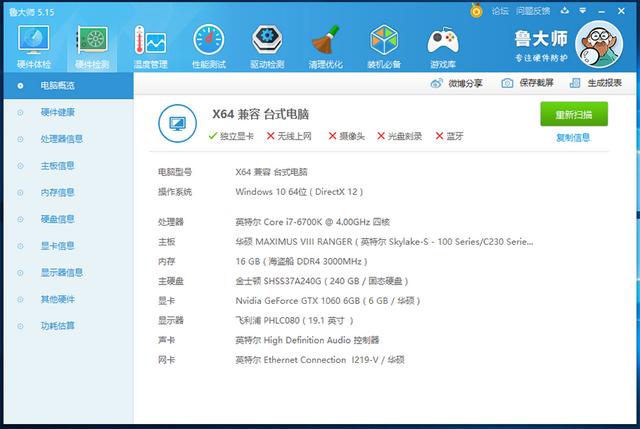Click the 鲁大师 cartoon avatar
The height and width of the screenshot is (429, 640).
tap(604, 43)
